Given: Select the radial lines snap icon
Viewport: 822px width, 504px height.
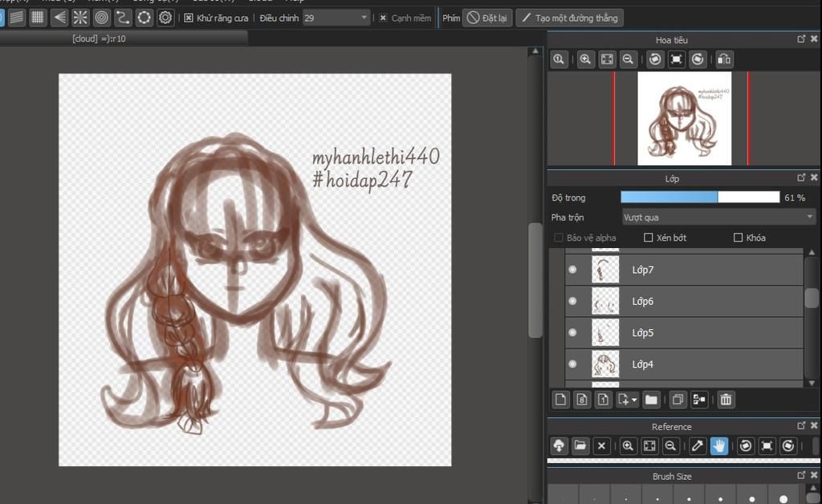Looking at the screenshot, I should (80, 18).
